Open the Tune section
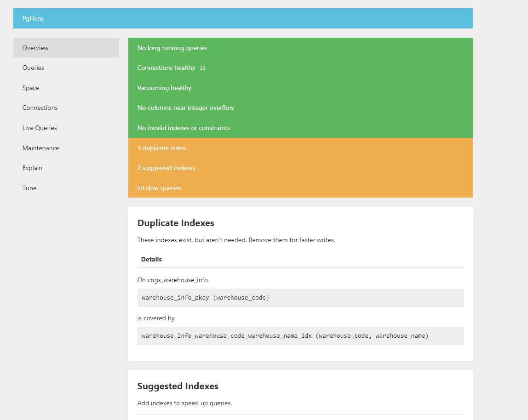 pos(29,187)
